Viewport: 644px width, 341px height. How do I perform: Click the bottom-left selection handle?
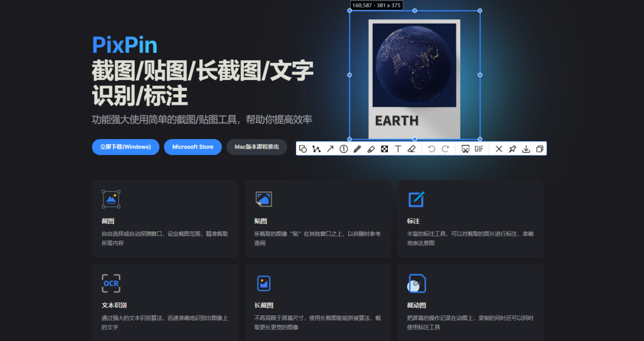point(350,139)
